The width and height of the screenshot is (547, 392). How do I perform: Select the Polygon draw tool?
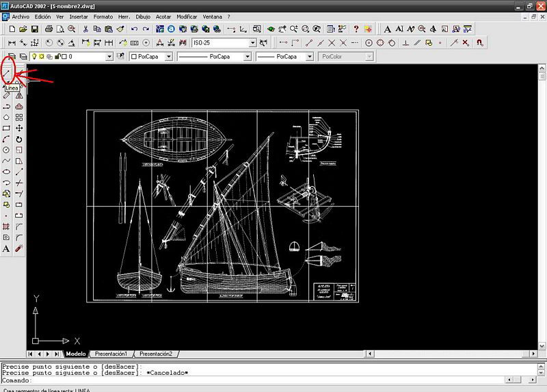click(x=6, y=117)
